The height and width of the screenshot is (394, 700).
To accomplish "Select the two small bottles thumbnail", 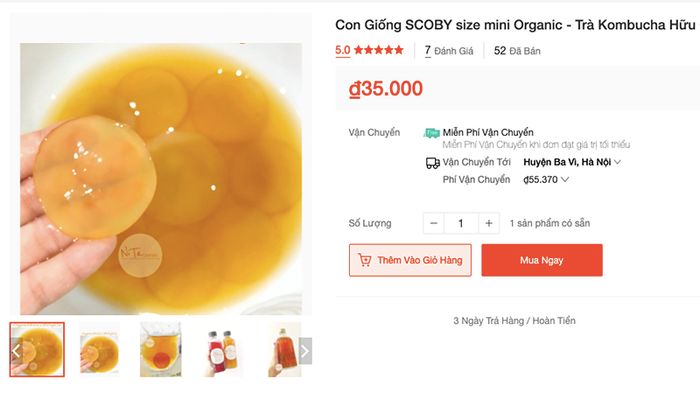I will tap(222, 350).
